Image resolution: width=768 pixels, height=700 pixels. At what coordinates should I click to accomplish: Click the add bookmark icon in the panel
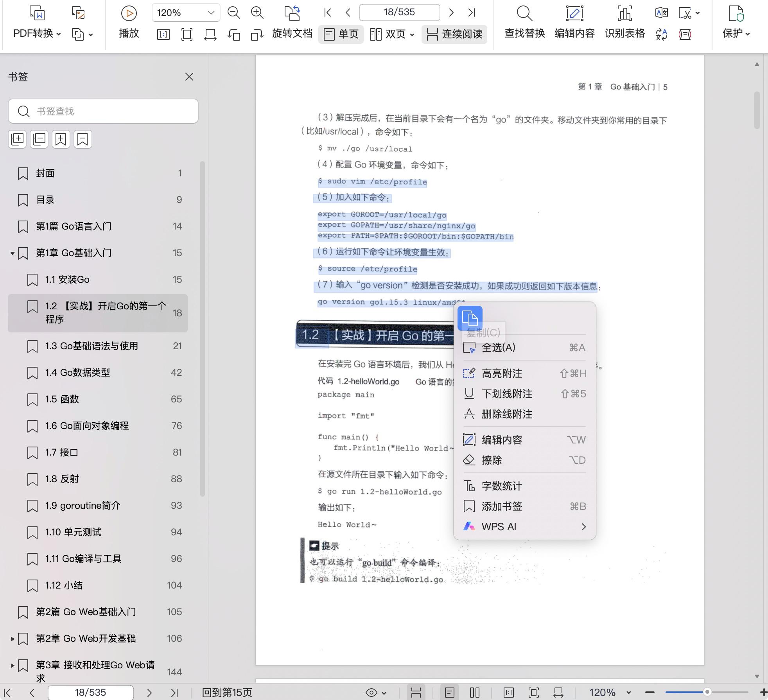click(x=61, y=139)
